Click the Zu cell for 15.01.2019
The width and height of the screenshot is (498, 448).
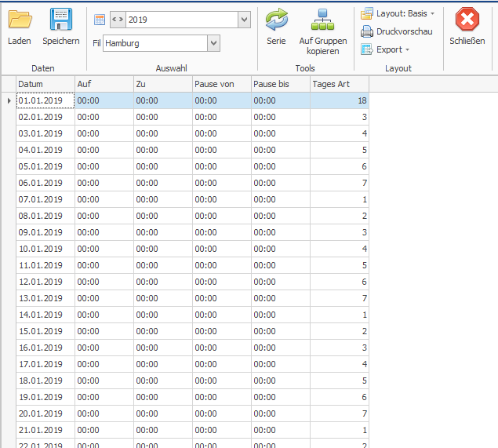pos(162,331)
